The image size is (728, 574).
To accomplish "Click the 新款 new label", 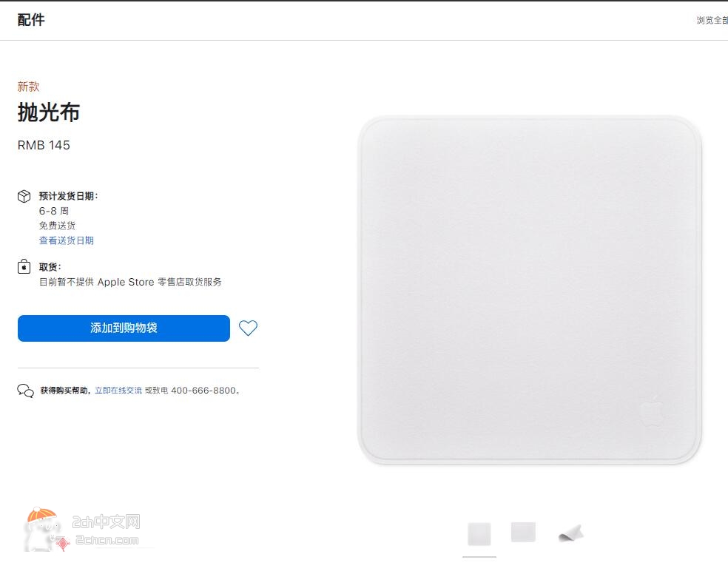I will click(x=28, y=87).
